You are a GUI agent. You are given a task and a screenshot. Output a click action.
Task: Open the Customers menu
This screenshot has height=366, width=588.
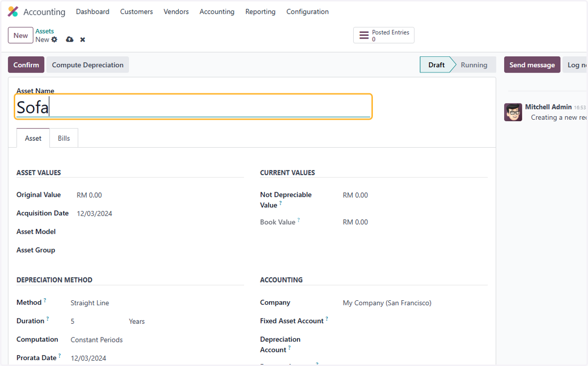point(137,12)
